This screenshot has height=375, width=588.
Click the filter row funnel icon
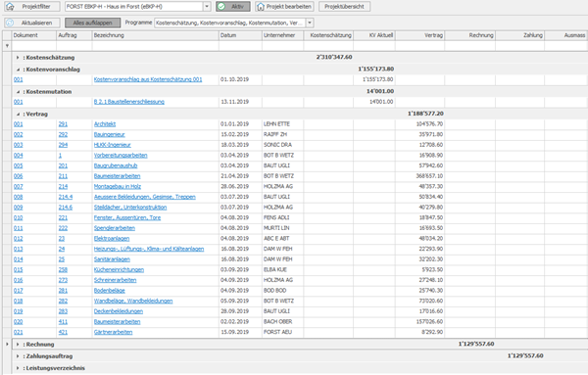tap(7, 46)
